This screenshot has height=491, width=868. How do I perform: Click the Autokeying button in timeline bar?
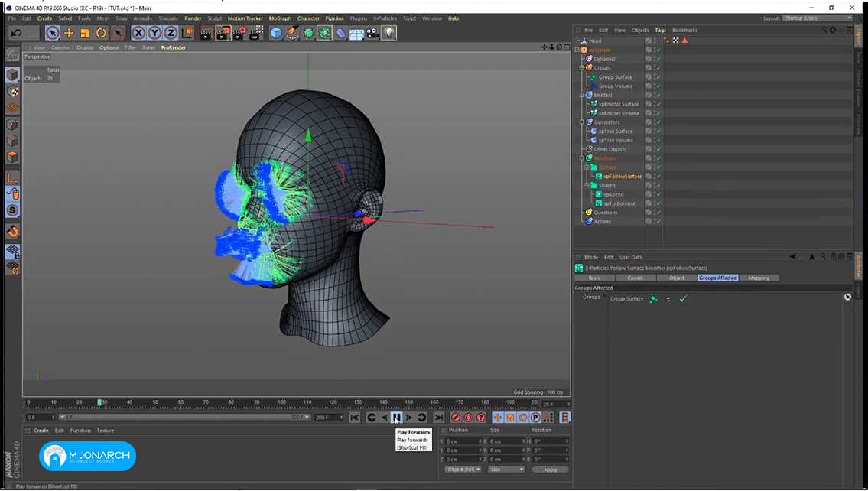pos(468,418)
